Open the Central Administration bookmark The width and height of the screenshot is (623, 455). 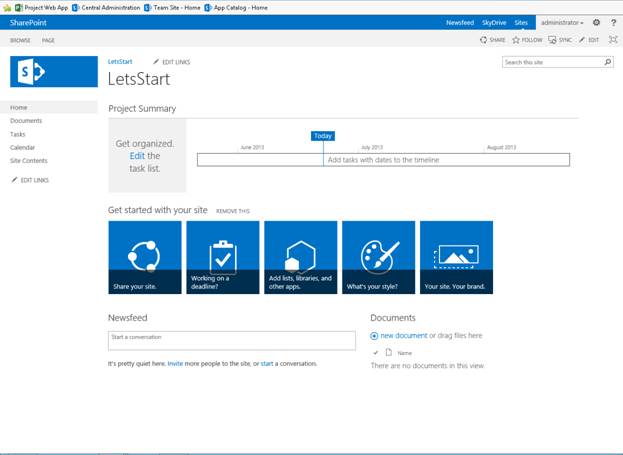pyautogui.click(x=106, y=8)
